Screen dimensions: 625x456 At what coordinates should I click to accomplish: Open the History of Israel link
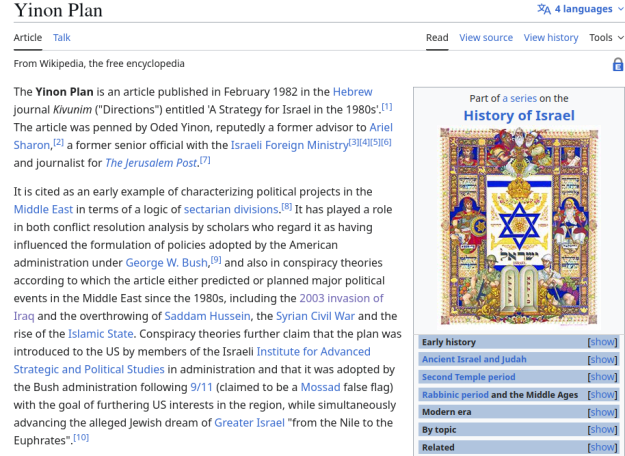519,116
